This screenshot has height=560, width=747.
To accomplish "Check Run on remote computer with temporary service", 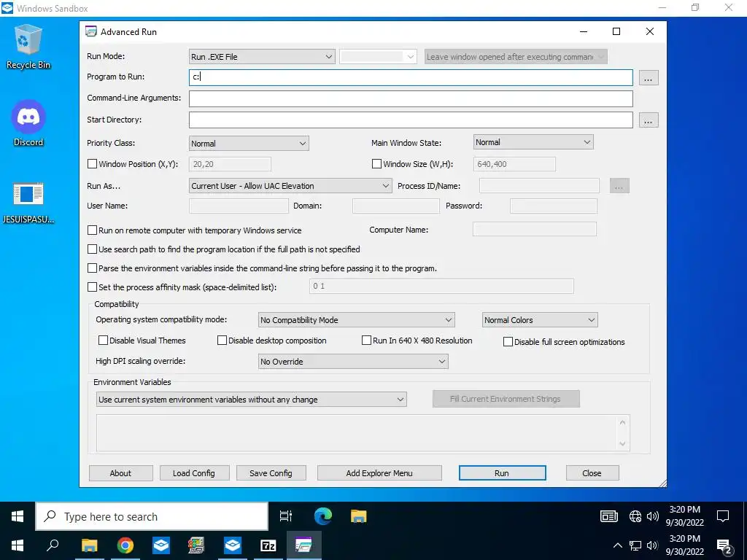I will pyautogui.click(x=93, y=230).
